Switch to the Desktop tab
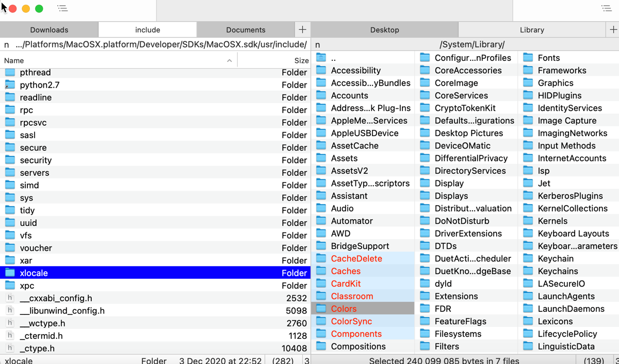619x364 pixels. 385,29
